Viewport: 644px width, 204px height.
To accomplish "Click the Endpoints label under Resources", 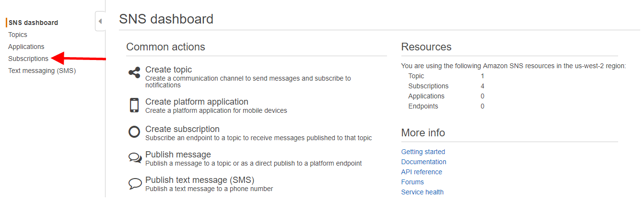I will [x=423, y=106].
